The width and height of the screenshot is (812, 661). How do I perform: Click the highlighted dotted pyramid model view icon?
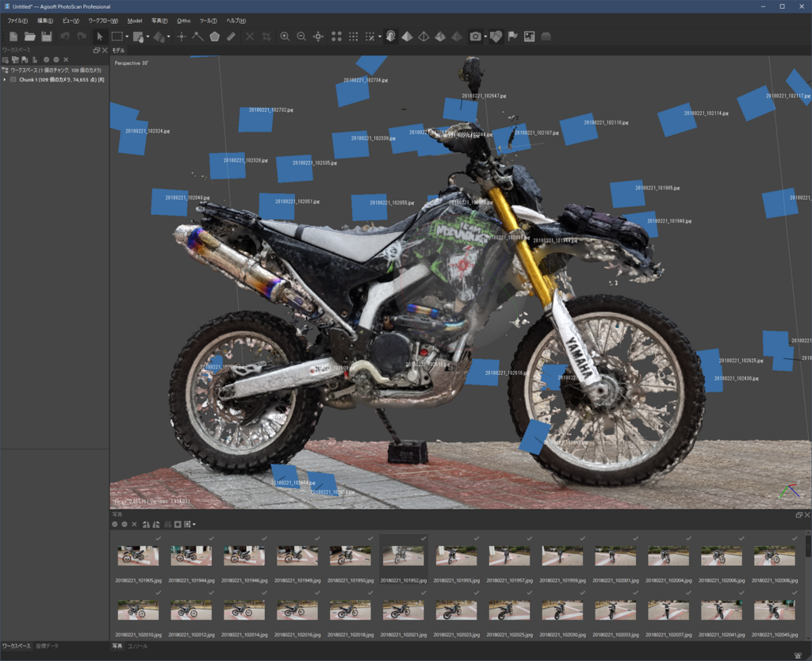click(x=390, y=36)
